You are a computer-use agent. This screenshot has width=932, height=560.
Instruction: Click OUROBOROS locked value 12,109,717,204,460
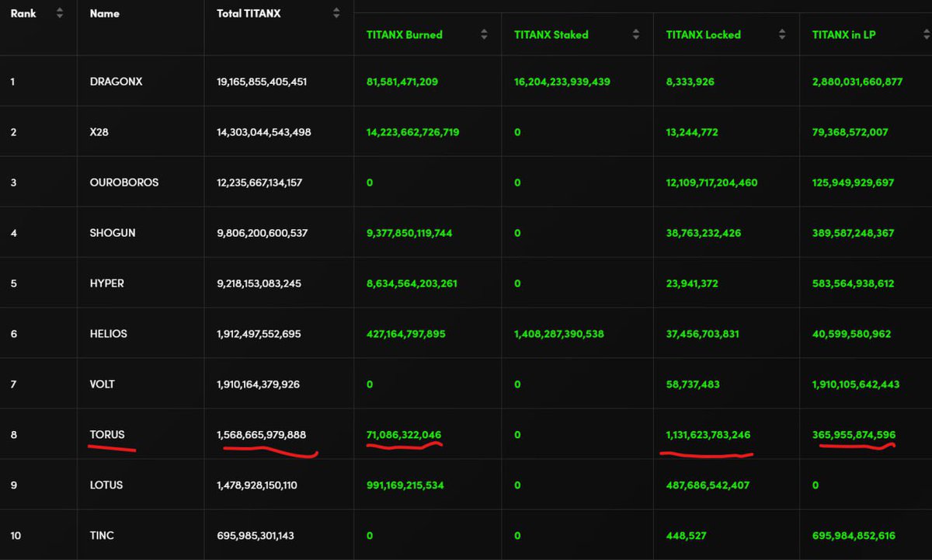pos(712,183)
